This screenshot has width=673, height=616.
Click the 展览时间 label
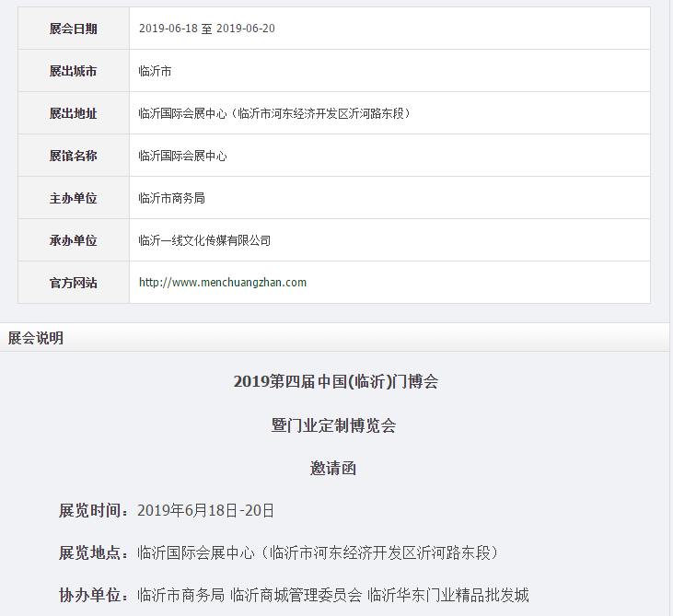[94, 510]
